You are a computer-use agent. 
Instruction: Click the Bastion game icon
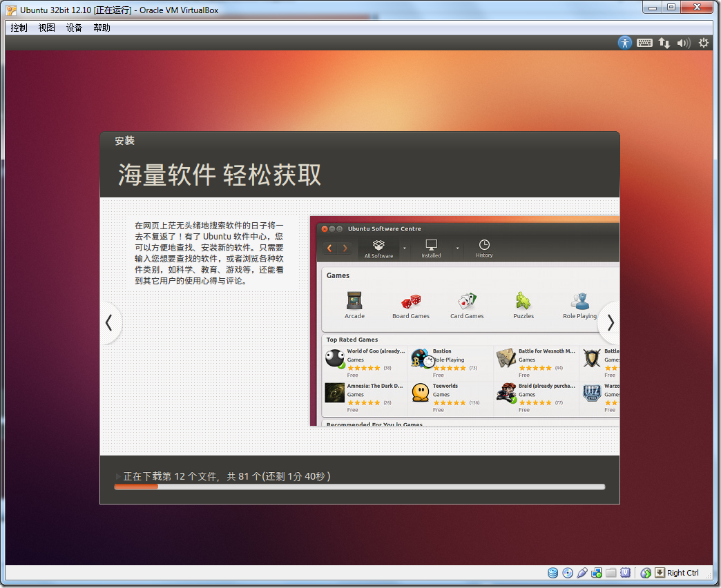coord(421,359)
